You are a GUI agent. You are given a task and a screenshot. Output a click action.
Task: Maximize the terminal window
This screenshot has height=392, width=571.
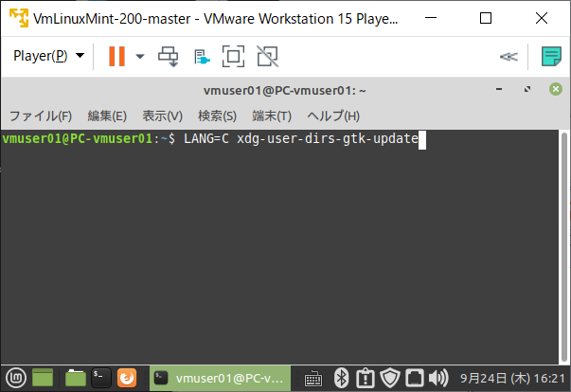click(x=527, y=89)
